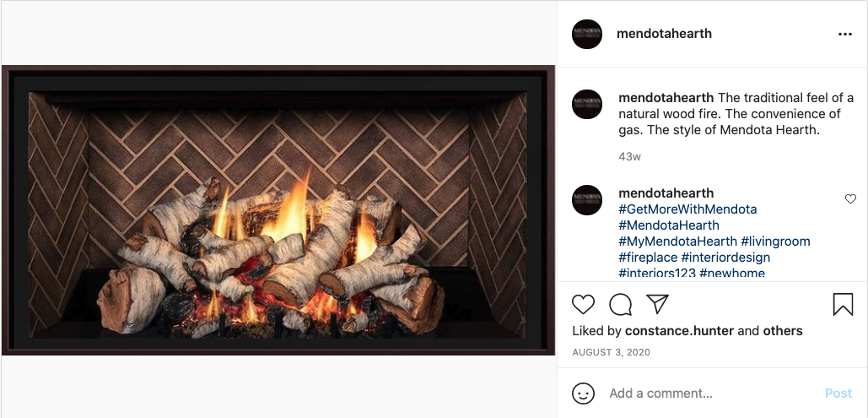Share post via paper plane icon
The height and width of the screenshot is (418, 868).
(658, 304)
